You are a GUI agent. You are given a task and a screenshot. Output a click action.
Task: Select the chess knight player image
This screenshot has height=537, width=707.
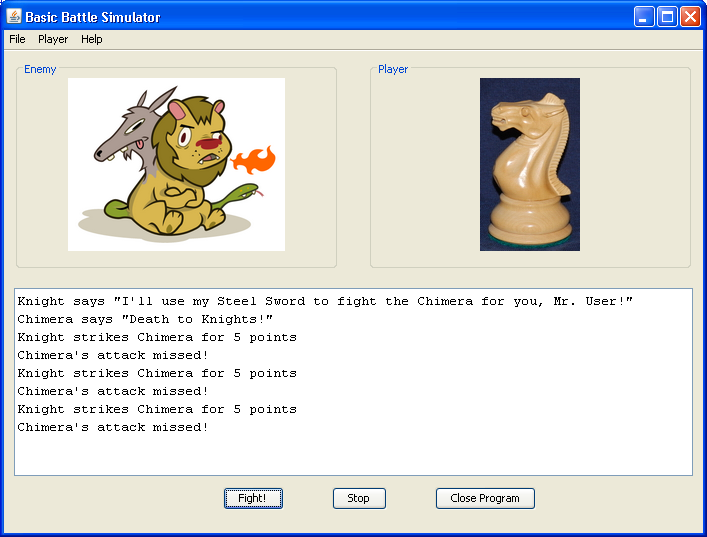(x=530, y=164)
